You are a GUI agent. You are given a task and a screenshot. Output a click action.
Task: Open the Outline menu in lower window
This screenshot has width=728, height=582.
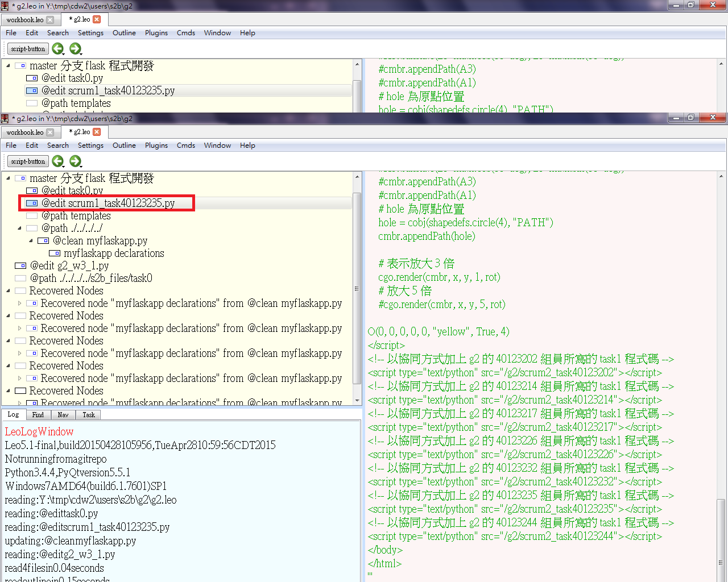(x=124, y=145)
